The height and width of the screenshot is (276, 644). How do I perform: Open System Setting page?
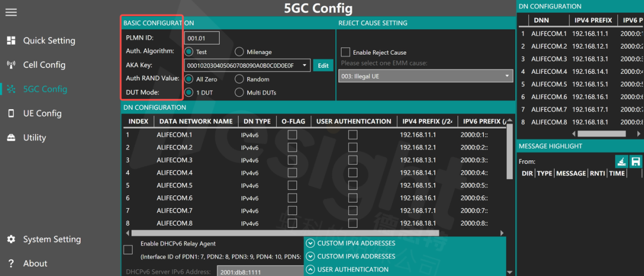[52, 239]
